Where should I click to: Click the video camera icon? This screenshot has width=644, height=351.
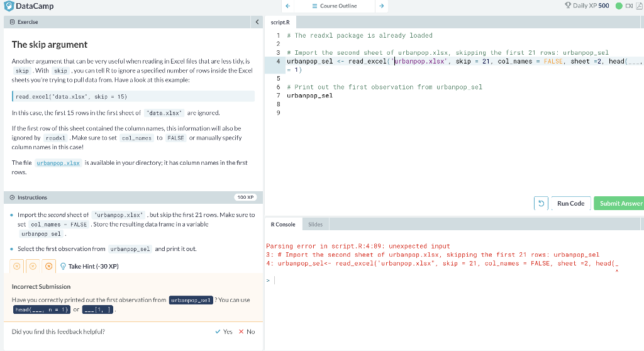coord(629,6)
